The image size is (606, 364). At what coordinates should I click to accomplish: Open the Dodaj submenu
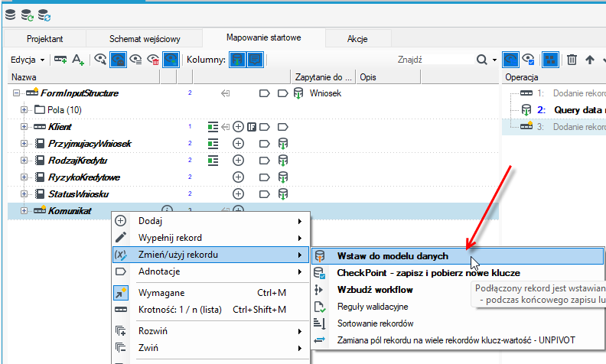[x=210, y=221]
